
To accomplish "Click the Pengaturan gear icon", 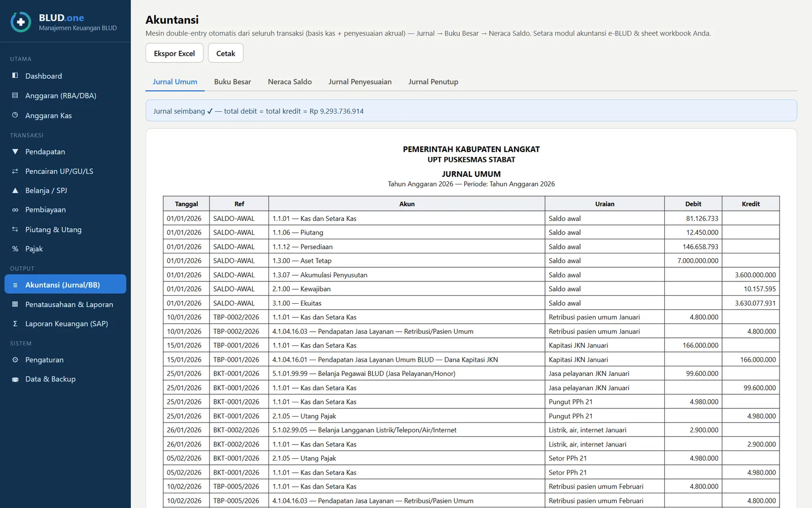I will tap(15, 360).
